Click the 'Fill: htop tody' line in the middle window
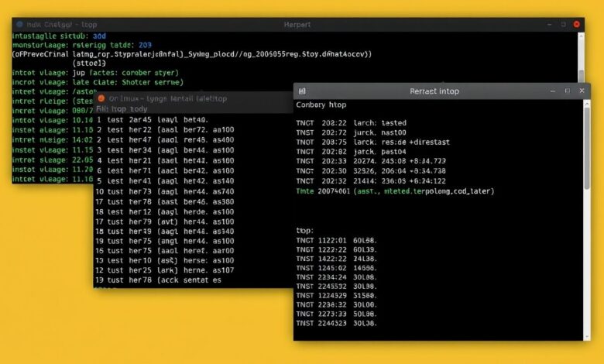 pos(122,108)
